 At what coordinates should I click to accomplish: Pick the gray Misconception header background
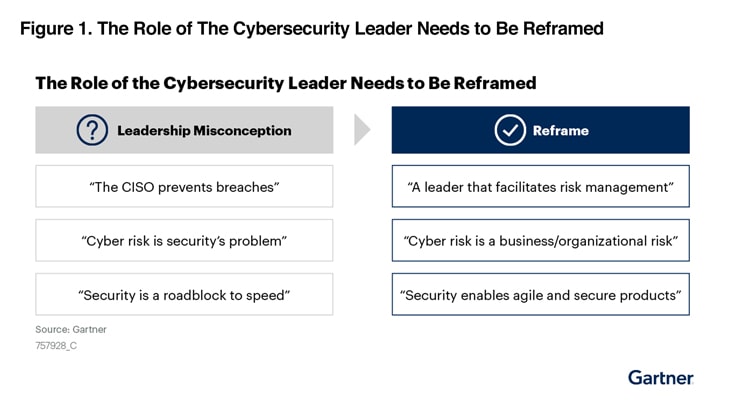pyautogui.click(x=310, y=130)
